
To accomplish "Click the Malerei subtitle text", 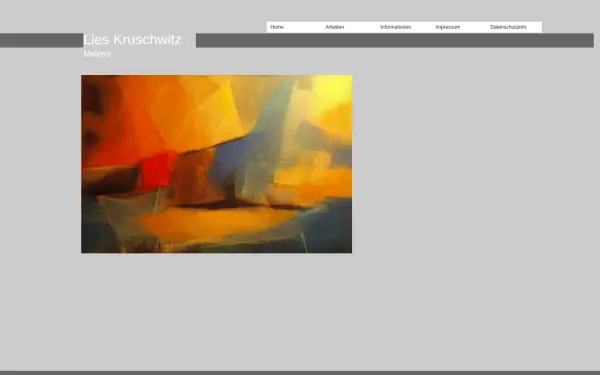I will [x=97, y=54].
